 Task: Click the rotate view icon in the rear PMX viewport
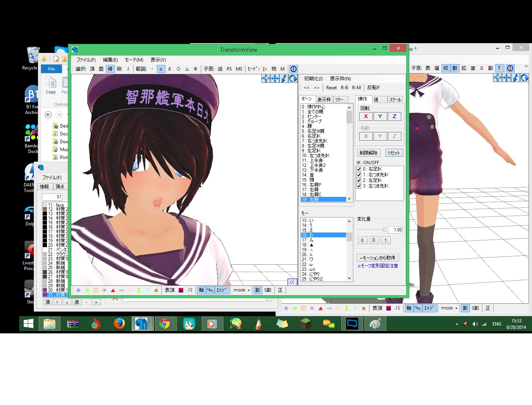click(x=524, y=78)
